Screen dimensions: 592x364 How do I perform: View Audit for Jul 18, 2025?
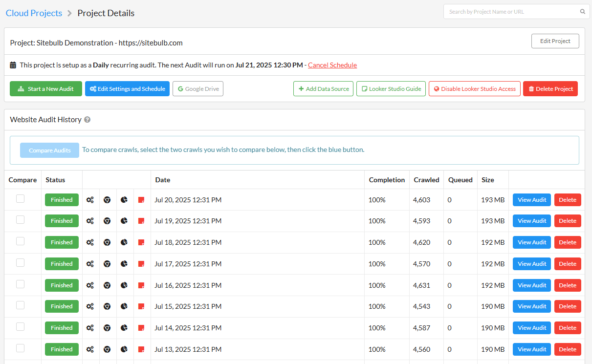(x=532, y=242)
